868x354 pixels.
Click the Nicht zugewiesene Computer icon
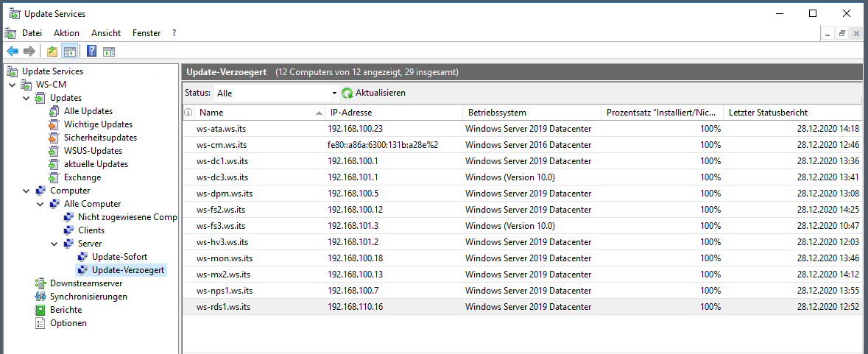[68, 217]
